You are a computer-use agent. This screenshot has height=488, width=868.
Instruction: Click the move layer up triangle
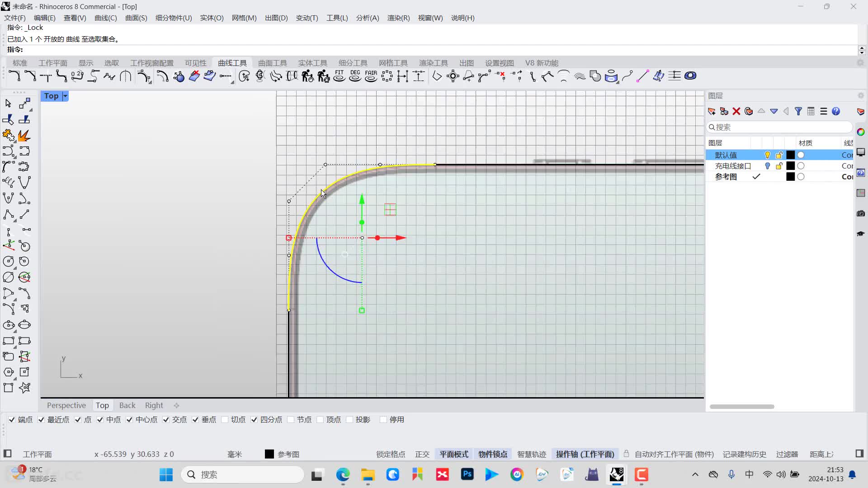(761, 111)
